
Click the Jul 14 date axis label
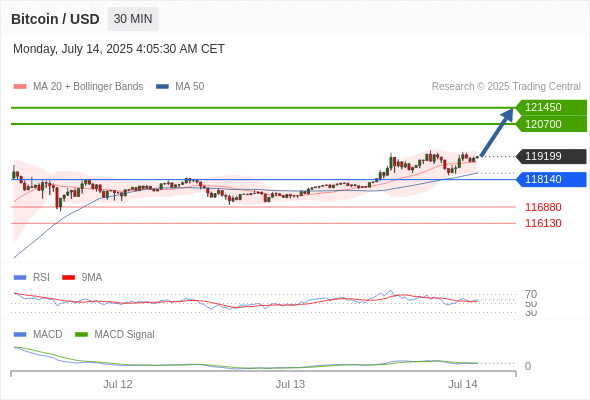462,384
